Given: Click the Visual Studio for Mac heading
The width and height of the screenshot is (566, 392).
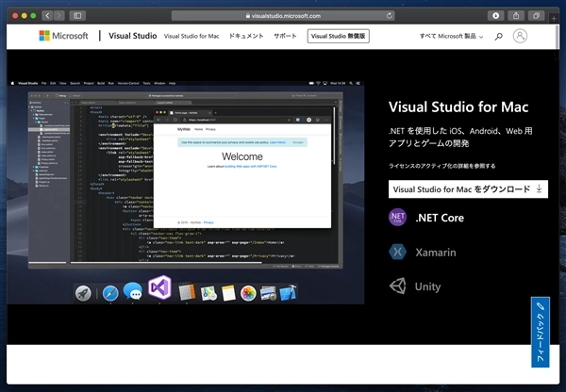Looking at the screenshot, I should [458, 106].
